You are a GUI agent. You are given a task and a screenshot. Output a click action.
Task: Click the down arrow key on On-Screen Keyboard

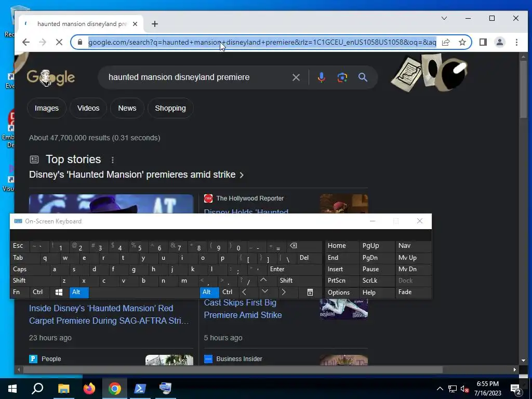(x=265, y=292)
